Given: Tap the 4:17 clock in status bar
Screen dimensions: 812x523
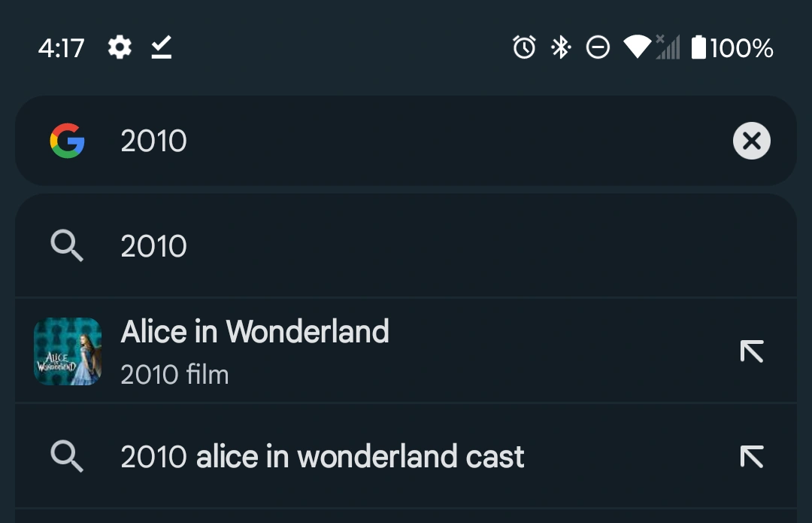Looking at the screenshot, I should pos(61,48).
